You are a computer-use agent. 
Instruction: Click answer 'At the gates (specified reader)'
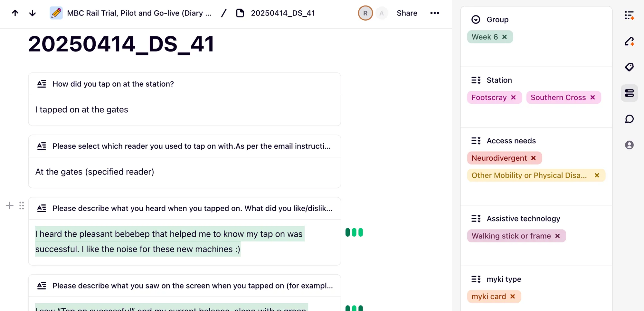point(95,172)
